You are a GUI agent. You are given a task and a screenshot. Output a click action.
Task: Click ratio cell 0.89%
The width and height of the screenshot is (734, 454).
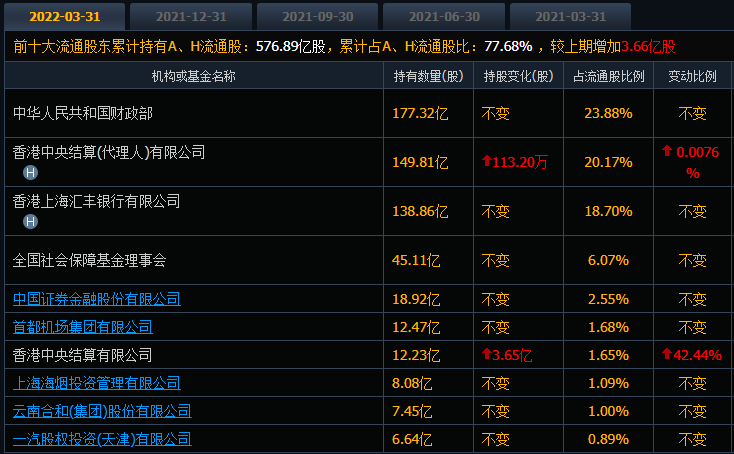point(608,439)
